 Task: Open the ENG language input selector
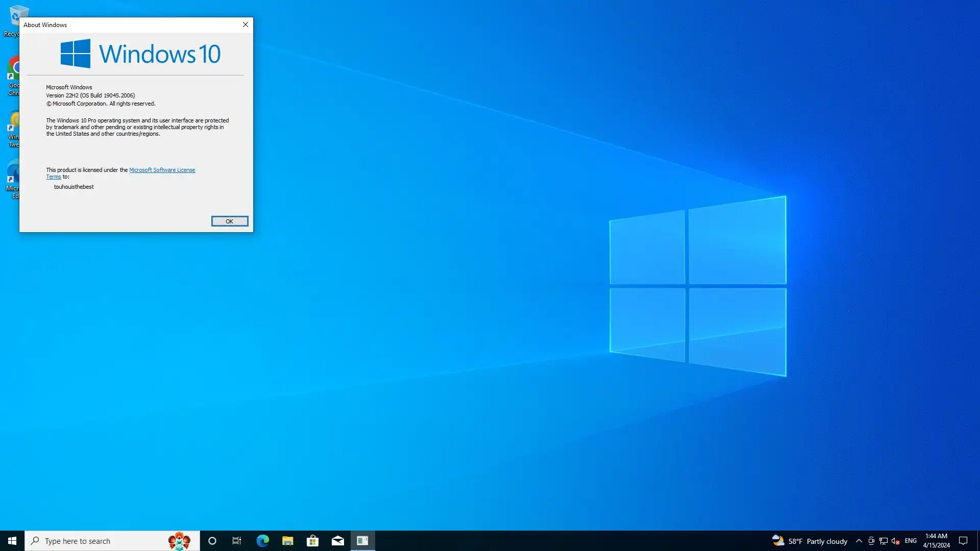(911, 541)
